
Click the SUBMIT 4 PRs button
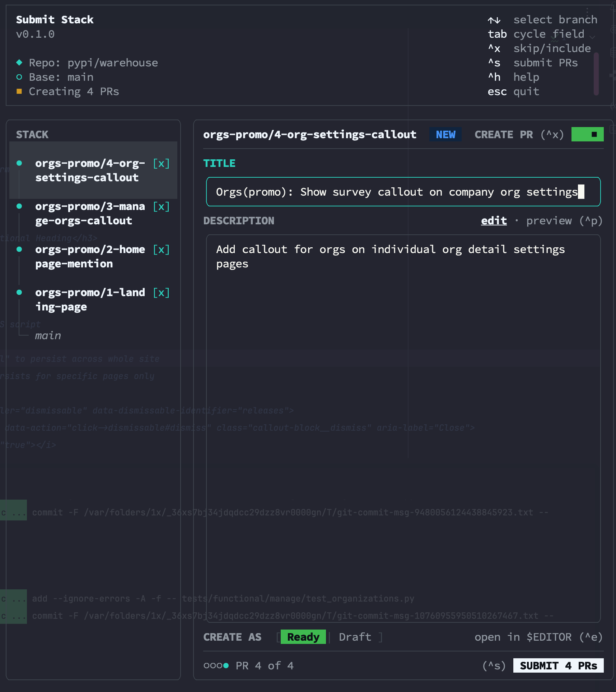(x=558, y=665)
